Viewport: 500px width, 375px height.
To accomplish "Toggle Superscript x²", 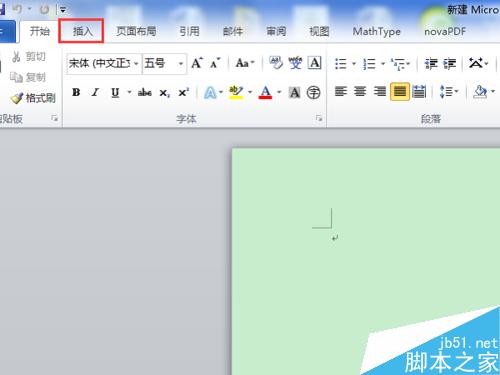I will click(x=184, y=92).
